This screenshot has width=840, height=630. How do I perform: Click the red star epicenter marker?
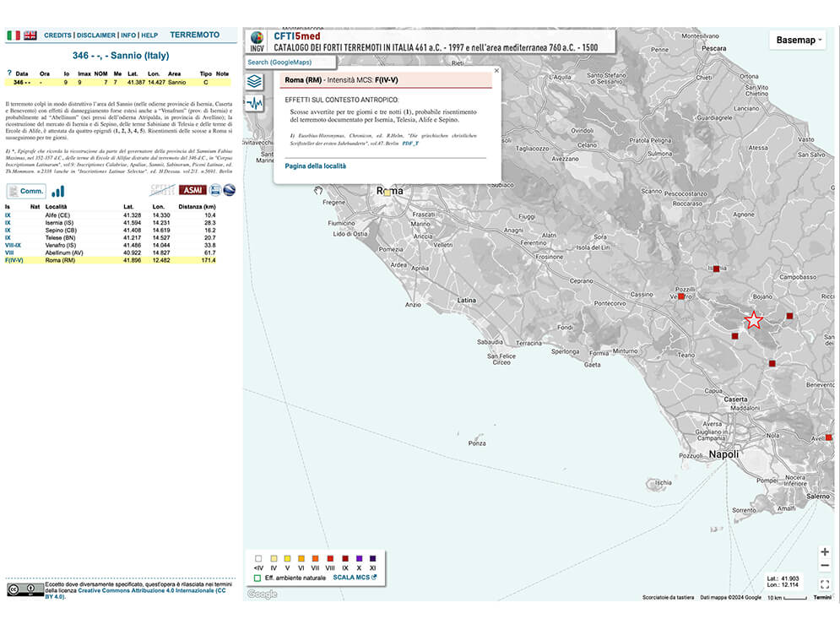click(754, 320)
